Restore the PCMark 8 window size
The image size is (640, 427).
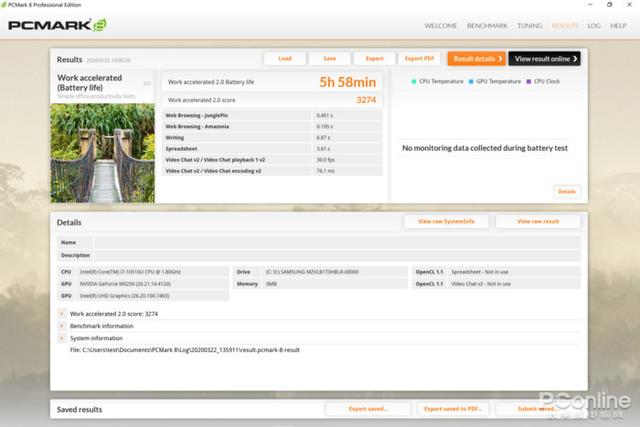pos(609,4)
